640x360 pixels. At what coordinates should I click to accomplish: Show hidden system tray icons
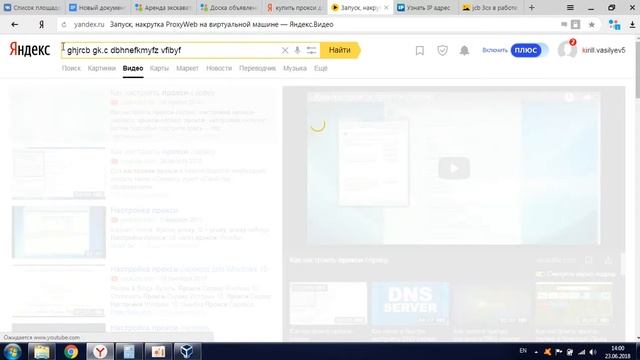click(536, 352)
